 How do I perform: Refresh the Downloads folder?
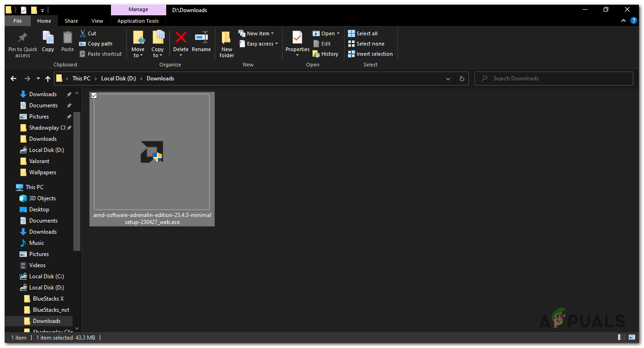(462, 79)
